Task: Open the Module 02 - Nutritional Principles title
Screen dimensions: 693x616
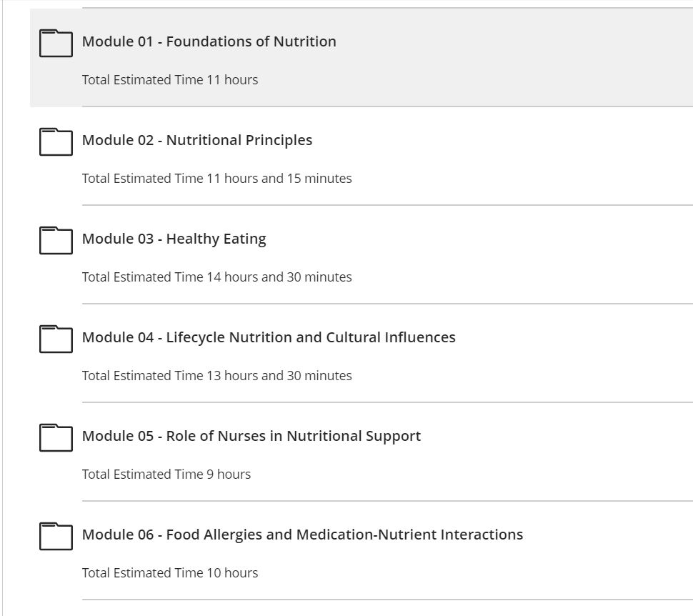Action: (197, 140)
